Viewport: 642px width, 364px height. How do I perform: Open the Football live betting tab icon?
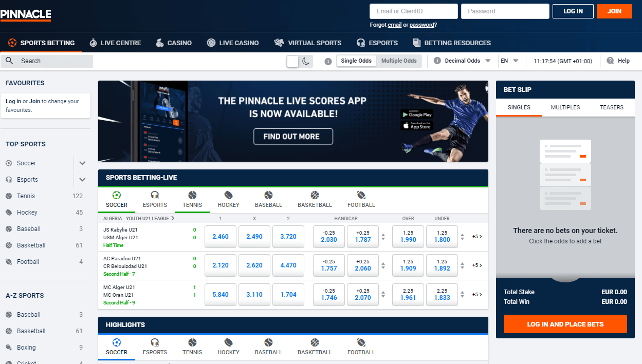tap(361, 196)
